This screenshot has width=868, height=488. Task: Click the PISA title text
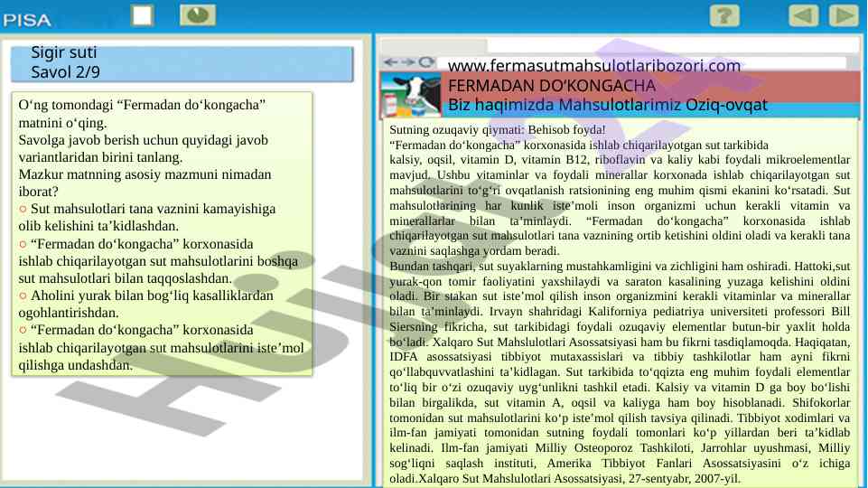tap(26, 21)
